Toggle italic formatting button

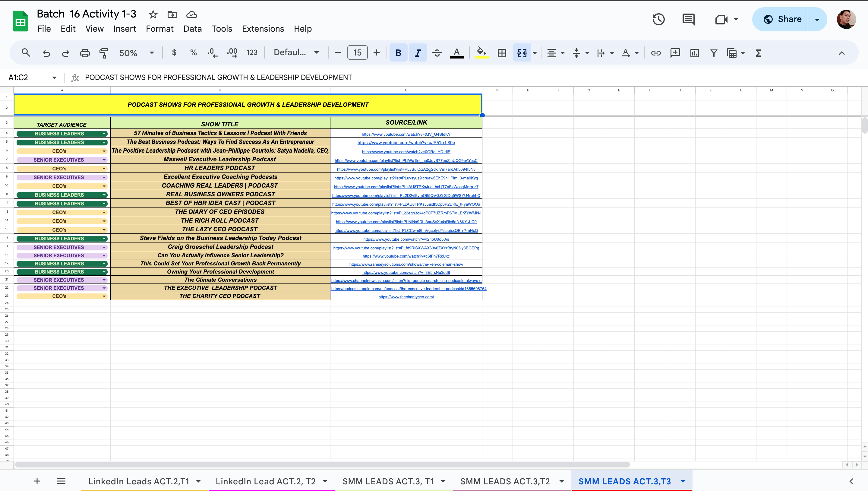pyautogui.click(x=418, y=53)
